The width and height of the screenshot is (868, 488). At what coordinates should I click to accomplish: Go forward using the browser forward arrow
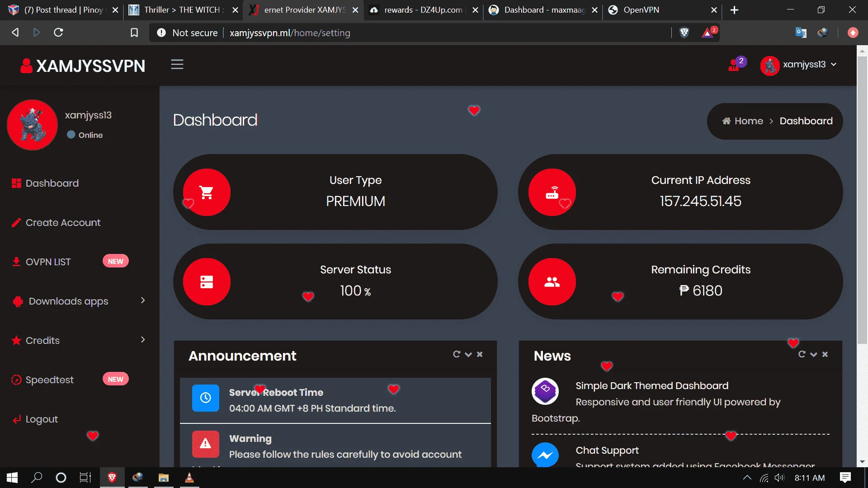coord(37,33)
